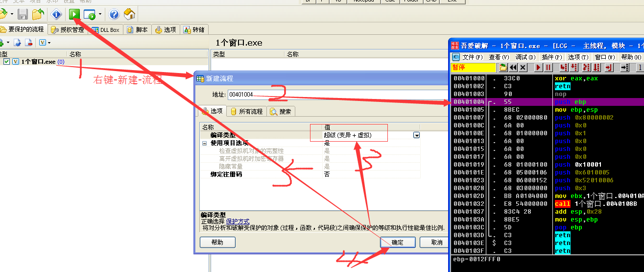Image resolution: width=644 pixels, height=272 pixels.
Task: Click the rewind restart icon in debugger
Action: tap(513, 67)
